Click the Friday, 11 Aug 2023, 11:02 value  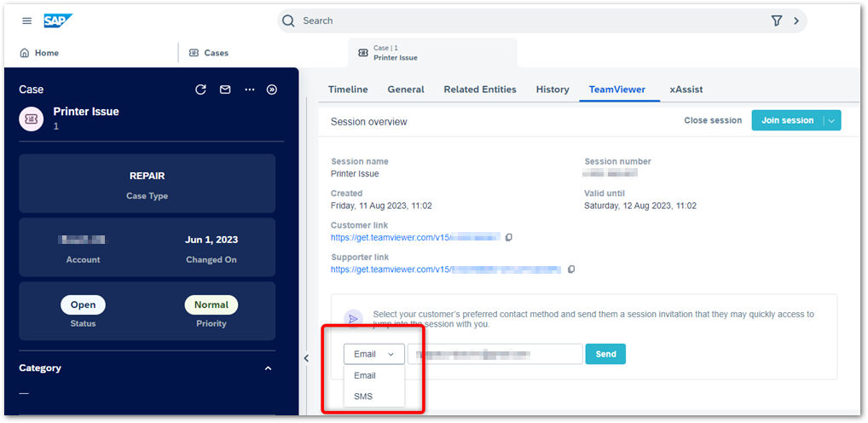pyautogui.click(x=381, y=206)
